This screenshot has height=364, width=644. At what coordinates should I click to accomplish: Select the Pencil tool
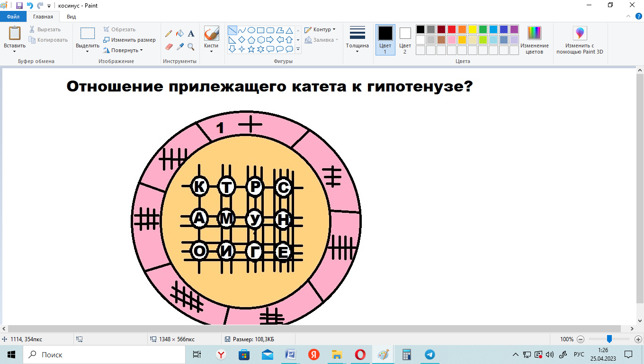(169, 34)
